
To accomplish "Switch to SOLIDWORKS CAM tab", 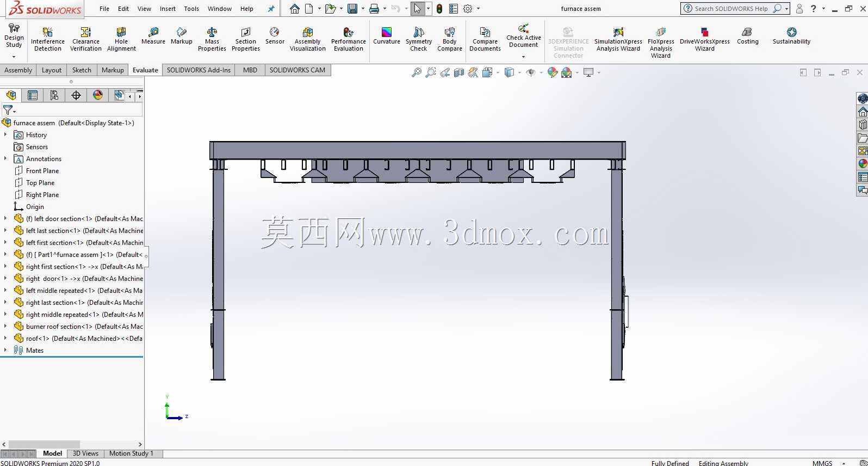I will [x=297, y=70].
